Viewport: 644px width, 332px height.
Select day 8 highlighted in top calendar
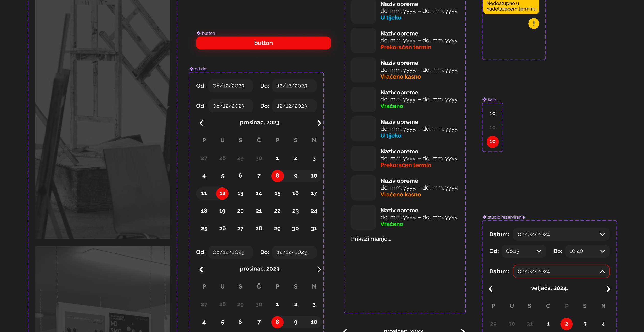(277, 176)
